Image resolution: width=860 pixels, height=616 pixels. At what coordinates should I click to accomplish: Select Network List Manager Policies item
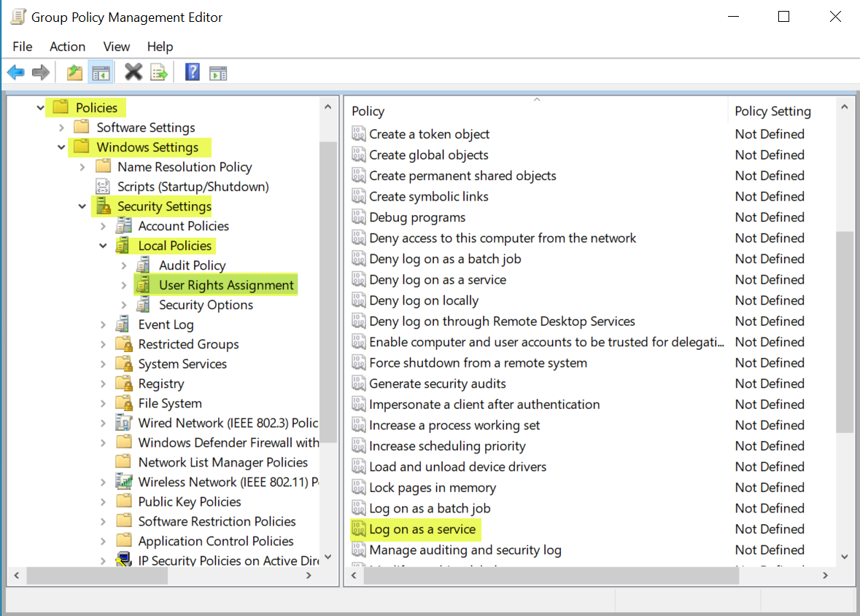(222, 462)
